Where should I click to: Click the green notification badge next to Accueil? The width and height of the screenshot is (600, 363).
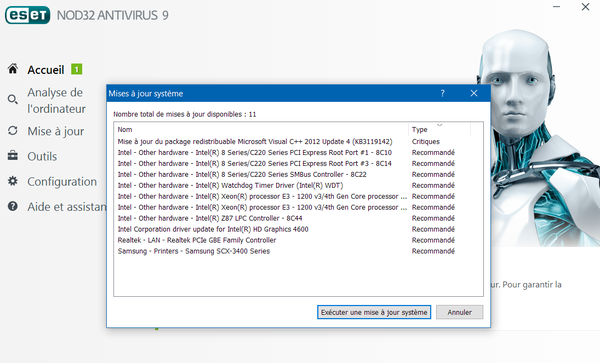click(77, 69)
